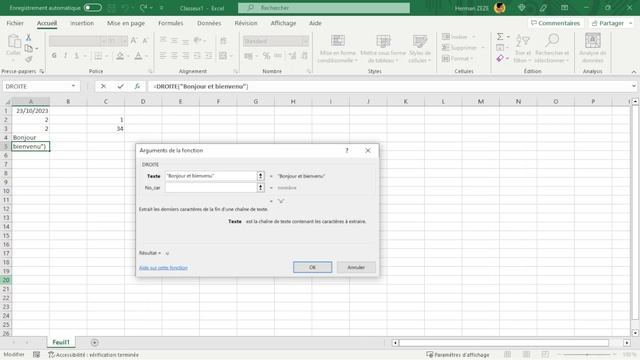Toggle underline with the S button
Image resolution: width=640 pixels, height=360 pixels.
77,56
